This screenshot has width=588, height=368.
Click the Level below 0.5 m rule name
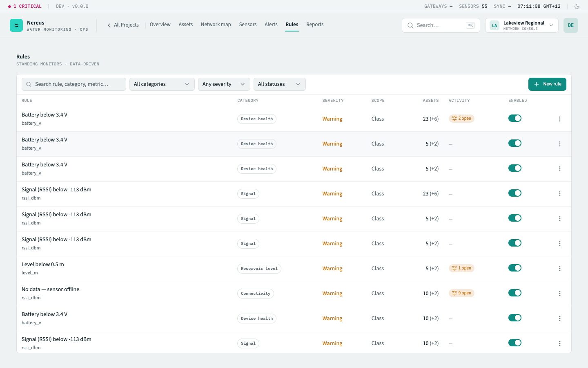point(43,265)
